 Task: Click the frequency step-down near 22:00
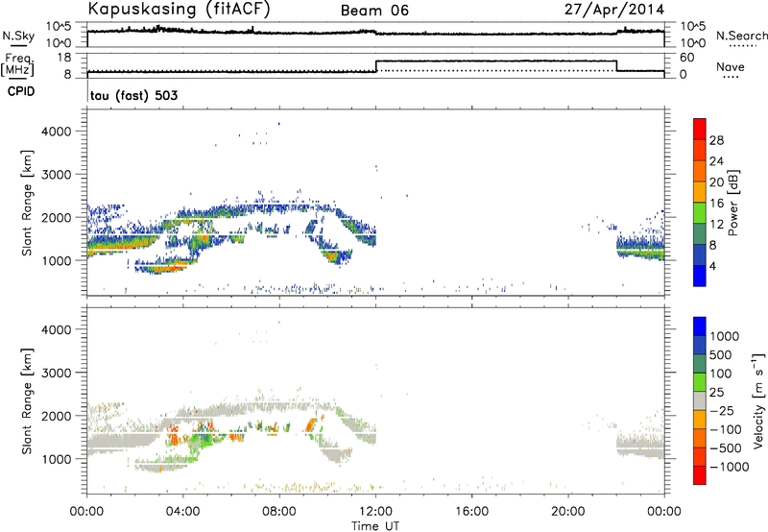pyautogui.click(x=616, y=66)
